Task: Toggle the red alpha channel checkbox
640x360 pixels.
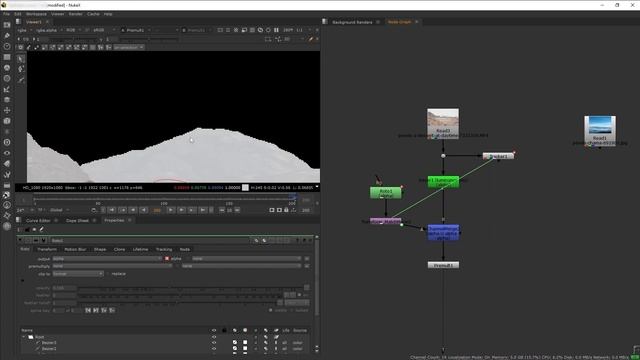Action: pyautogui.click(x=167, y=259)
